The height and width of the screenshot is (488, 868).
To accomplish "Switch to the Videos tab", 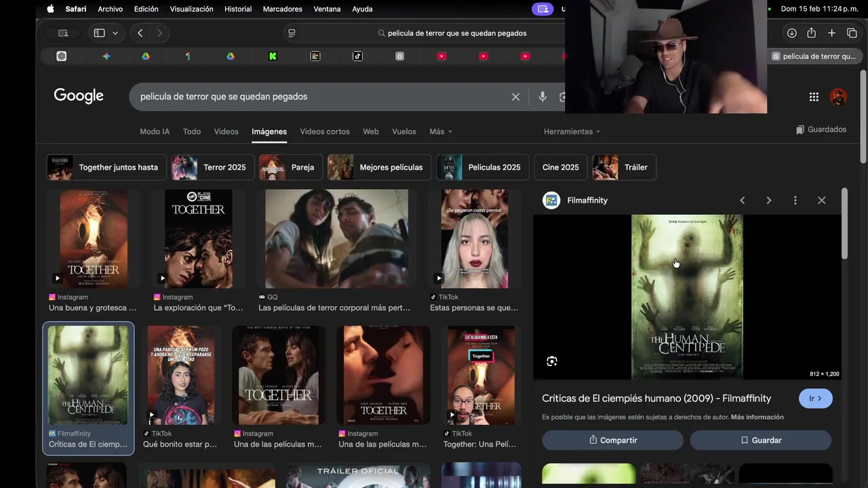I will [226, 131].
